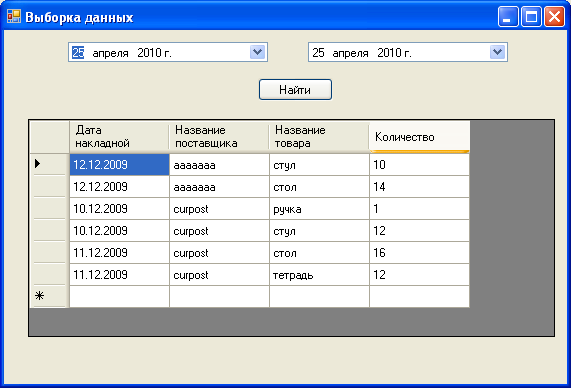Select the стул cell with quantity 10
This screenshot has height=388, width=571.
(x=319, y=165)
